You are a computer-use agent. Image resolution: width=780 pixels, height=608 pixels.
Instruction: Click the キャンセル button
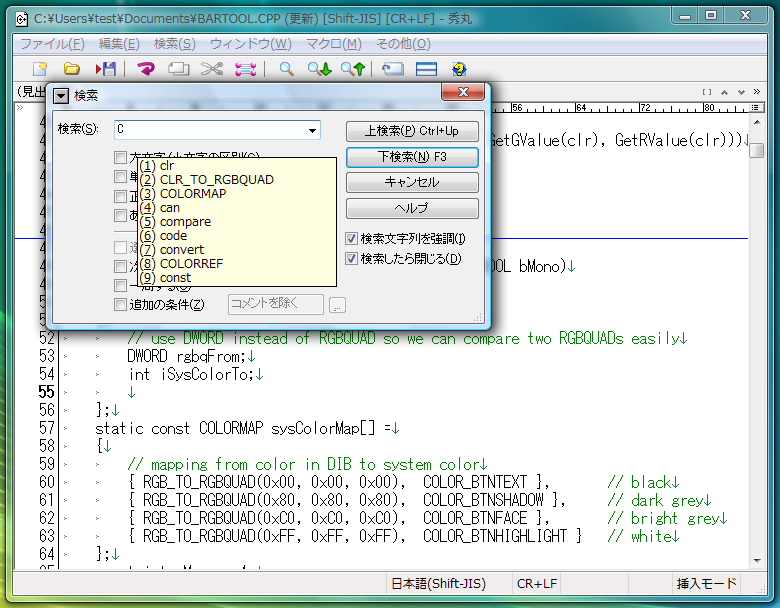[x=412, y=183]
